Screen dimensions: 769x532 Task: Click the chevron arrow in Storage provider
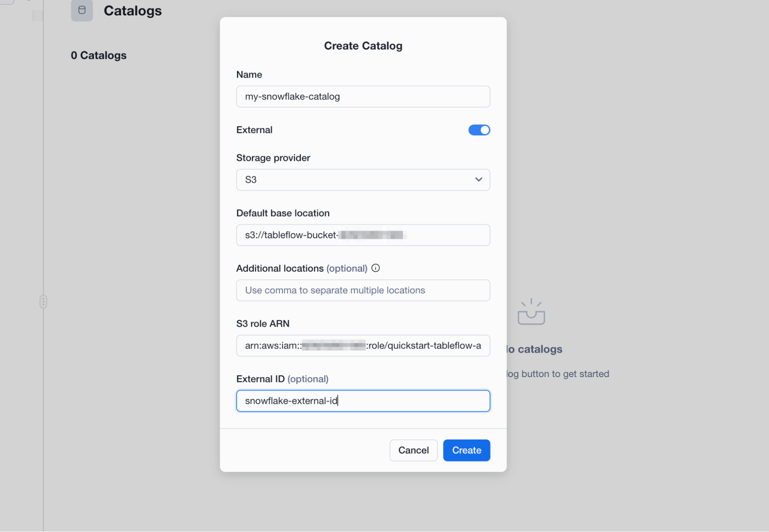point(478,180)
